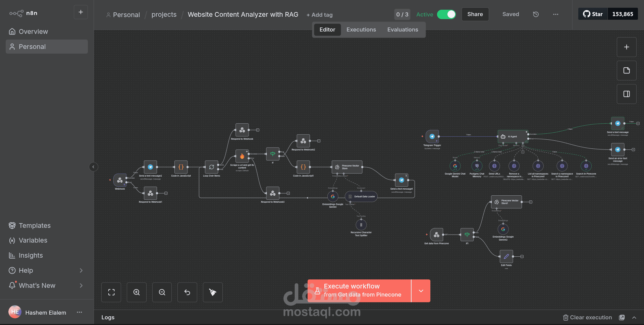Clear execution in the Logs panel
644x325 pixels.
[x=587, y=317]
